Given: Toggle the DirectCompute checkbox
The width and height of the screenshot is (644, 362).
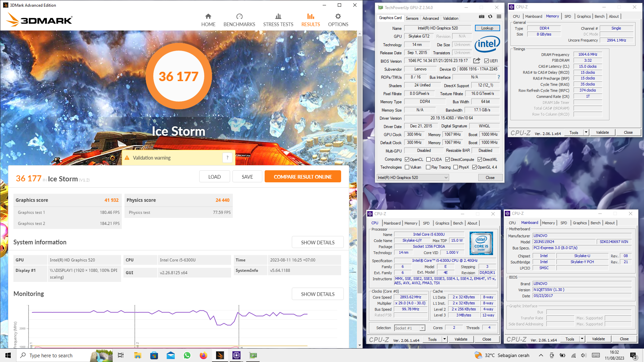Looking at the screenshot, I should (447, 160).
